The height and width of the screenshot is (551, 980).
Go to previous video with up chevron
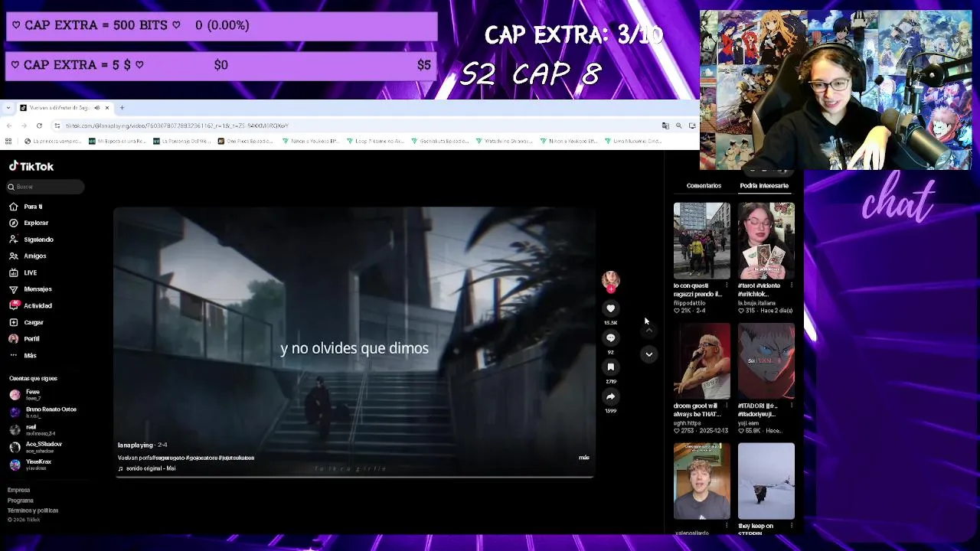[x=648, y=331]
